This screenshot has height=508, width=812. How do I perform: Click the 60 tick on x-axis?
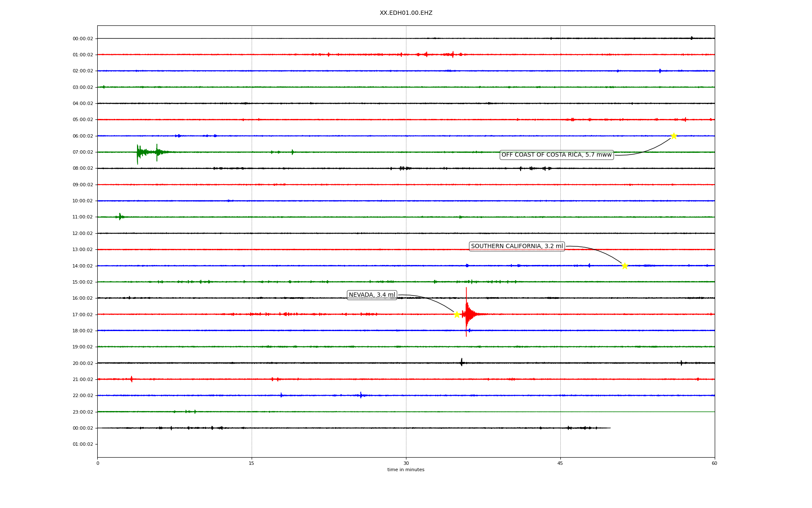tap(714, 463)
